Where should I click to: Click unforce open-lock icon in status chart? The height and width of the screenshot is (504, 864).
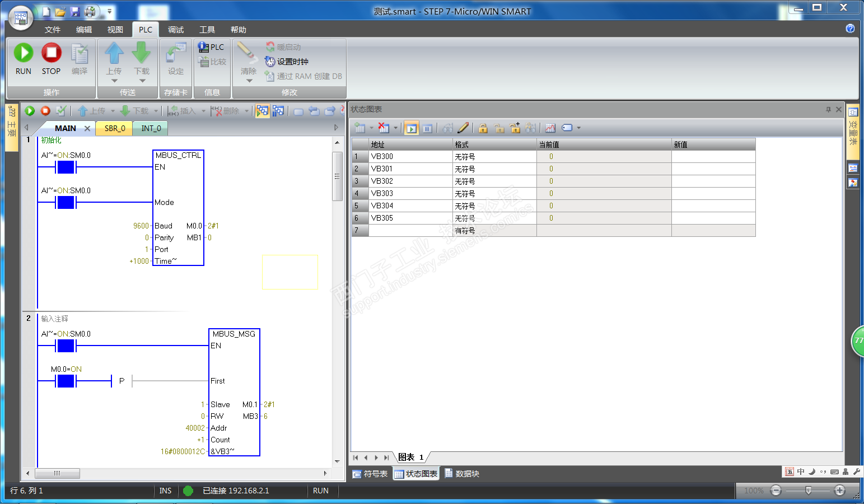[x=499, y=128]
